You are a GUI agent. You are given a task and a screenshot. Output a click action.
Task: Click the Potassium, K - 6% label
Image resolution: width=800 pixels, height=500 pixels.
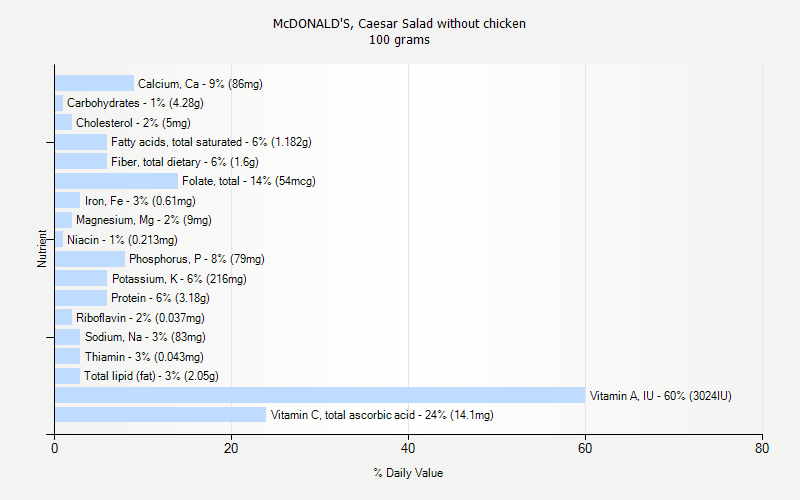[179, 279]
